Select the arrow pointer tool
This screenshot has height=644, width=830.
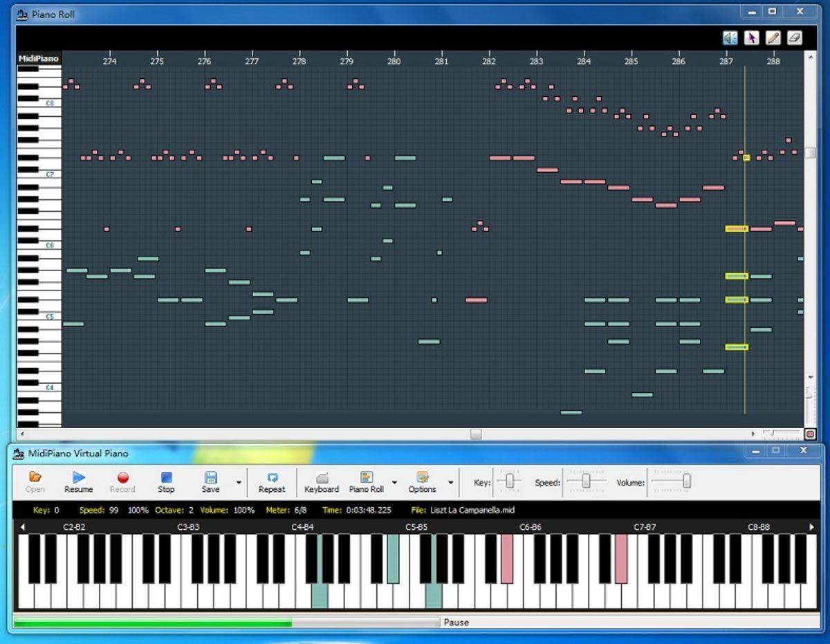pyautogui.click(x=751, y=38)
